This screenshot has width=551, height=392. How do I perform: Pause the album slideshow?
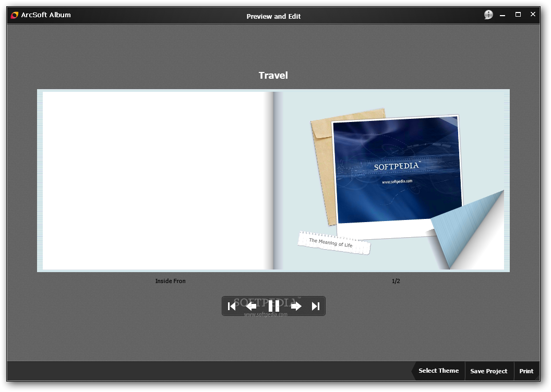(274, 306)
